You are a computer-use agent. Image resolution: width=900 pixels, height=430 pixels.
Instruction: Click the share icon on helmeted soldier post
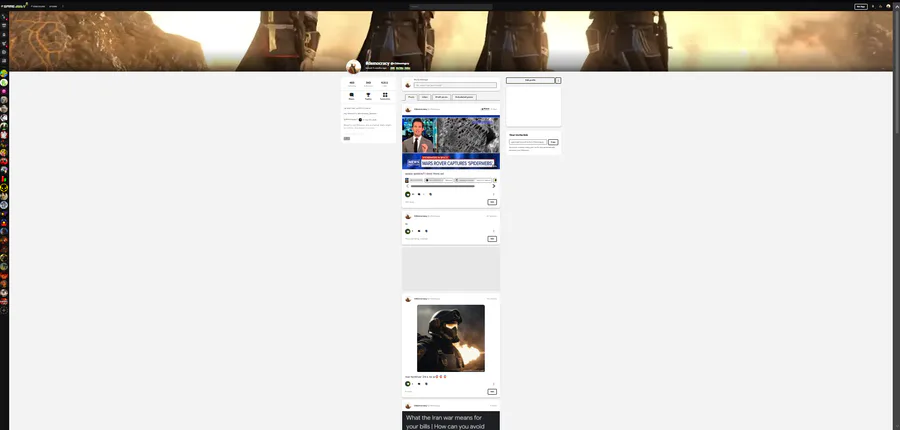click(x=426, y=383)
